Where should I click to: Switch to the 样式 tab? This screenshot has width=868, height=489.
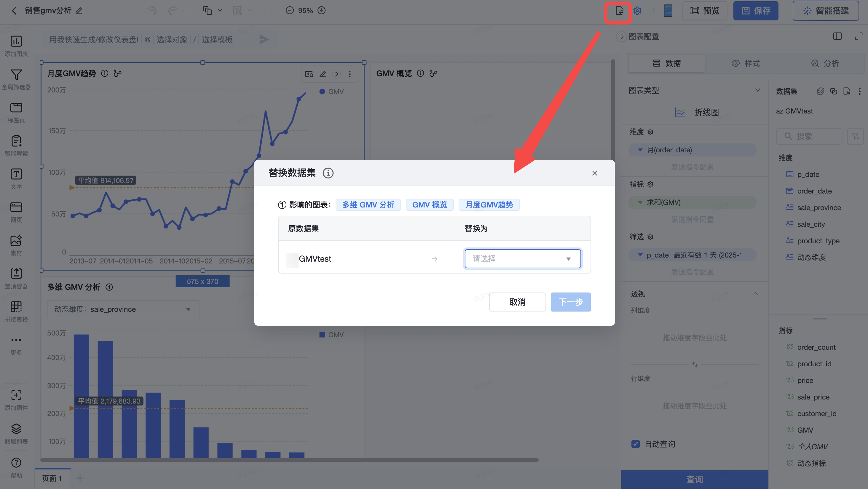[x=746, y=63]
